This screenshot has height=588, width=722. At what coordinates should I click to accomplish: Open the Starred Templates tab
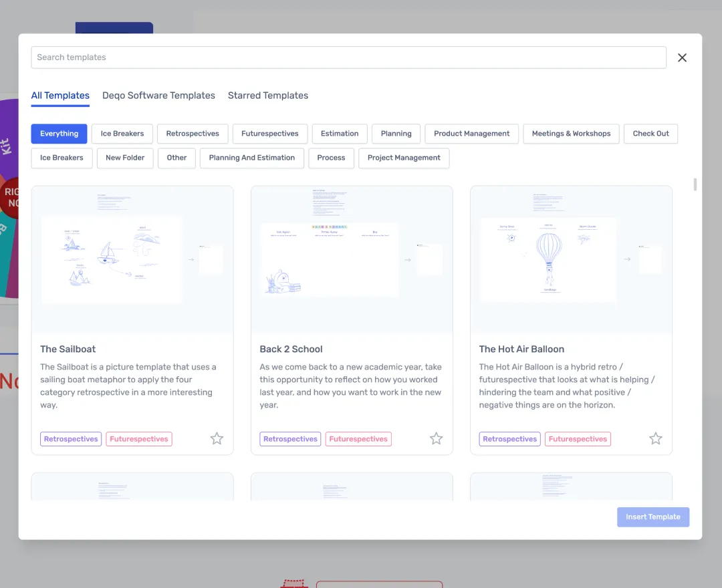[267, 96]
